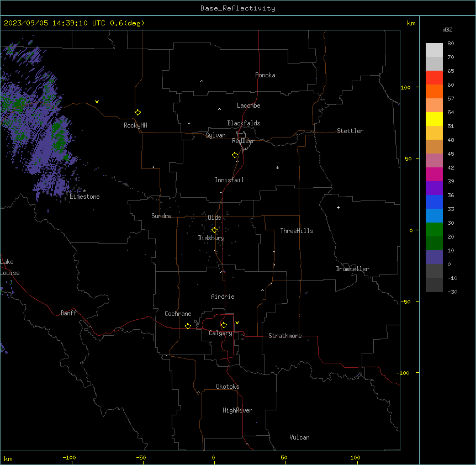476x465 pixels.
Task: Click the RedDeer city label
Action: [243, 141]
